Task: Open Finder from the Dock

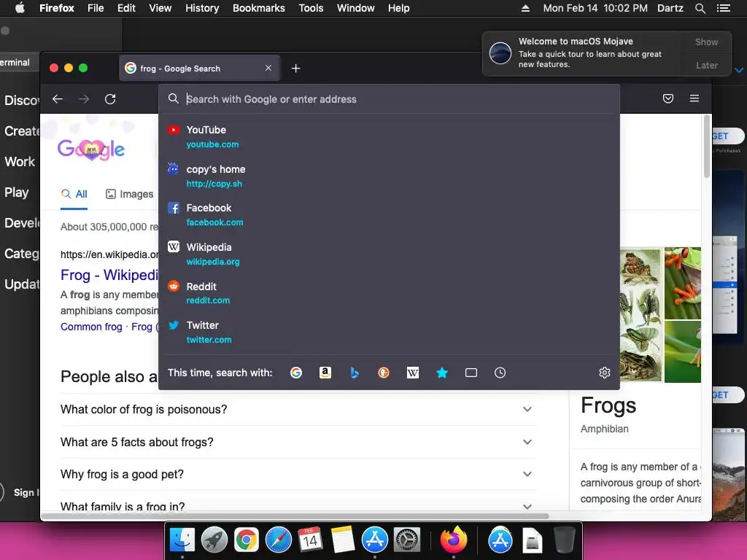Action: tap(182, 540)
